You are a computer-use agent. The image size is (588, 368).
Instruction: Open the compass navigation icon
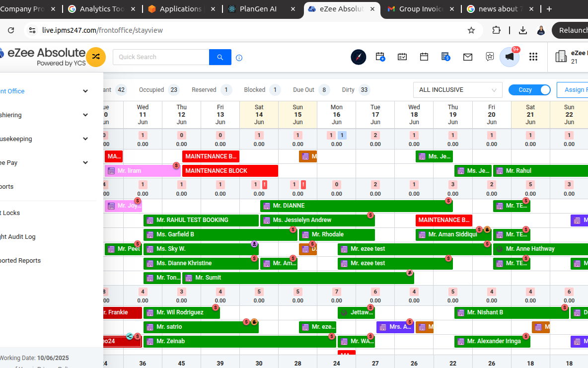(x=358, y=57)
